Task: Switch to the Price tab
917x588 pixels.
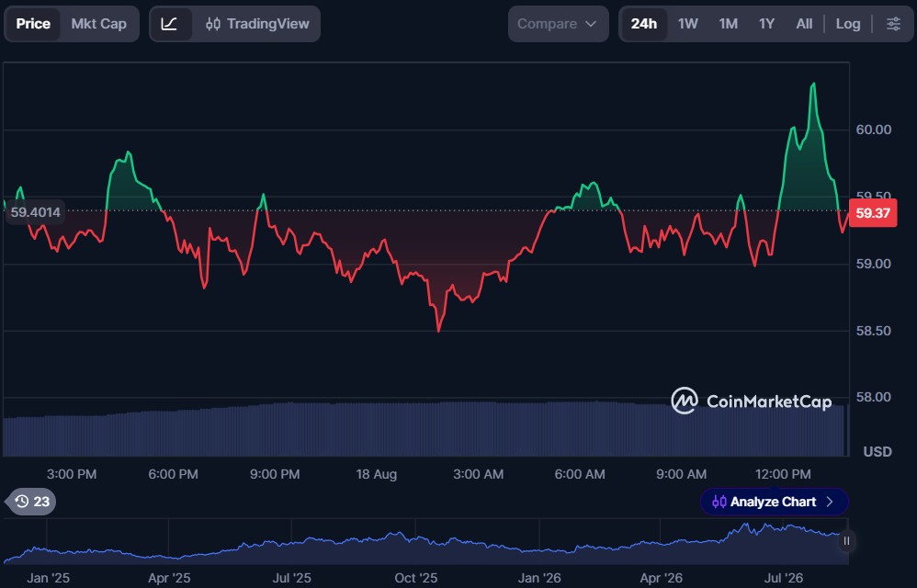Action: 33,24
